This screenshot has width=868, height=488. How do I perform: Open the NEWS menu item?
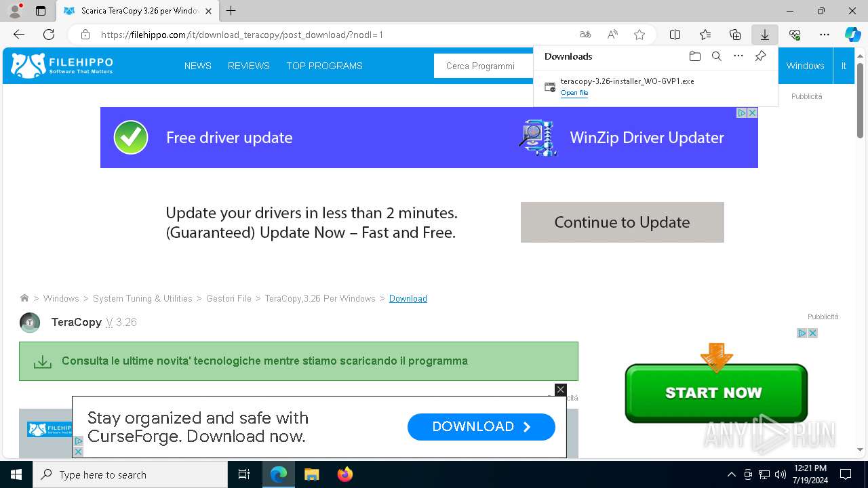198,66
